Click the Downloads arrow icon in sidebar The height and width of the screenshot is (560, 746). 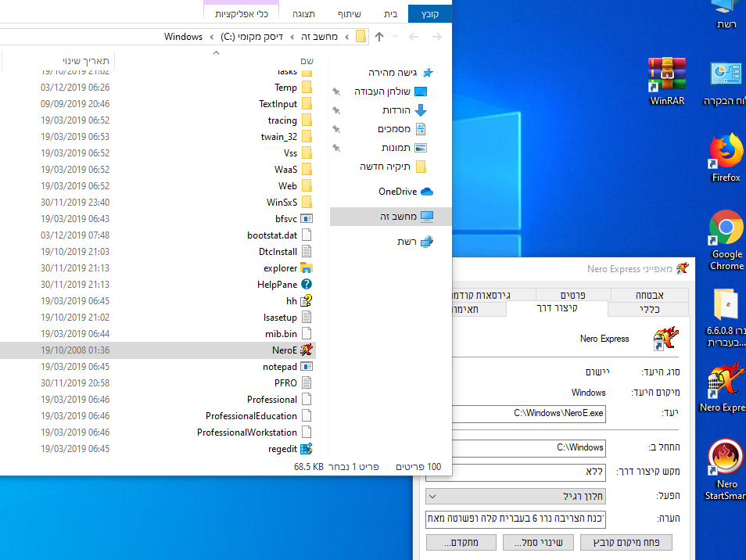coord(421,110)
